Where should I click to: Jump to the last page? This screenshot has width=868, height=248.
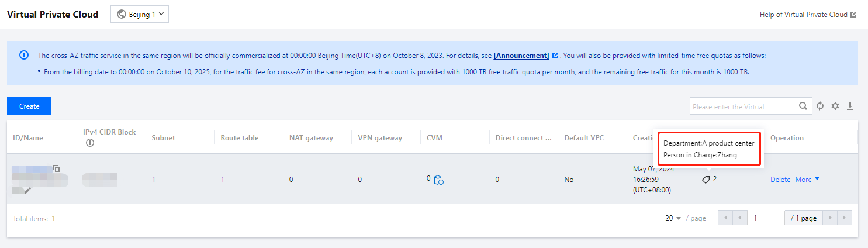[x=844, y=218]
